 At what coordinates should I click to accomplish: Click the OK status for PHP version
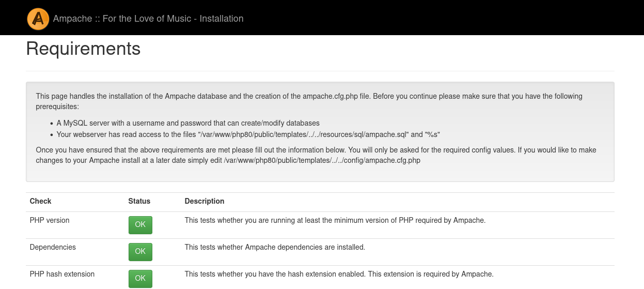pyautogui.click(x=140, y=225)
